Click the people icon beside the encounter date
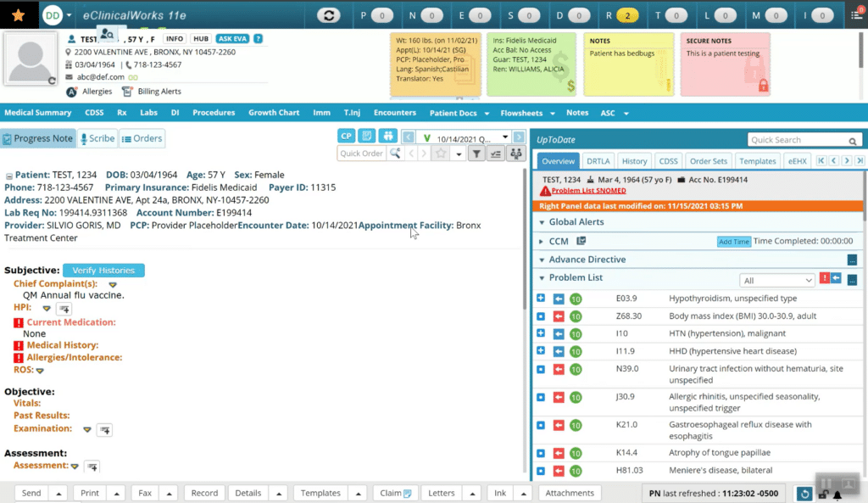Image resolution: width=868 pixels, height=503 pixels. [x=388, y=136]
